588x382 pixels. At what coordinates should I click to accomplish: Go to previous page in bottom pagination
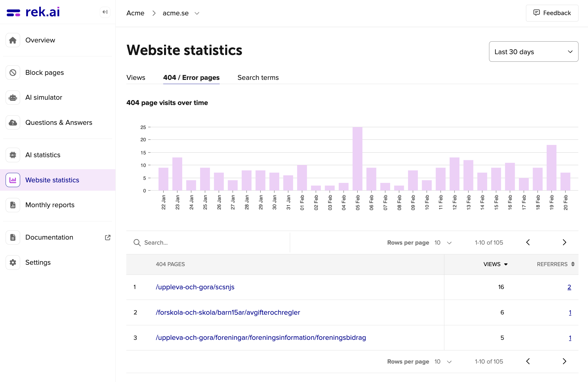528,361
